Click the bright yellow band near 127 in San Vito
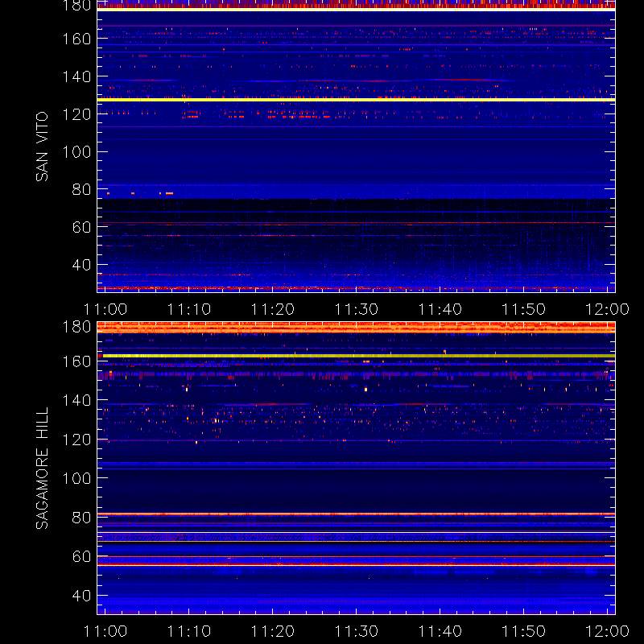The height and width of the screenshot is (644, 644). 356,99
